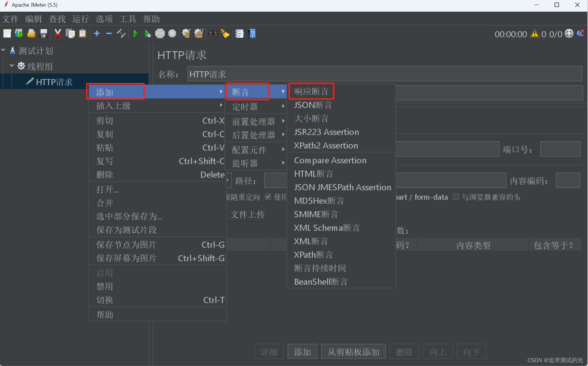Toggle the browser-compatible headers checkbox
Screen dimensions: 588x366
(456, 197)
